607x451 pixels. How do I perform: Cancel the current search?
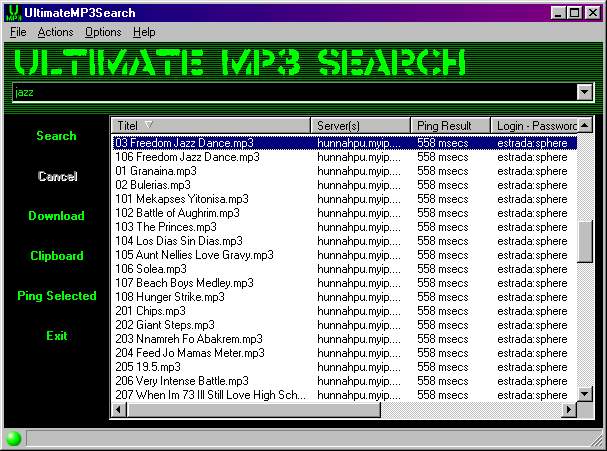point(57,176)
